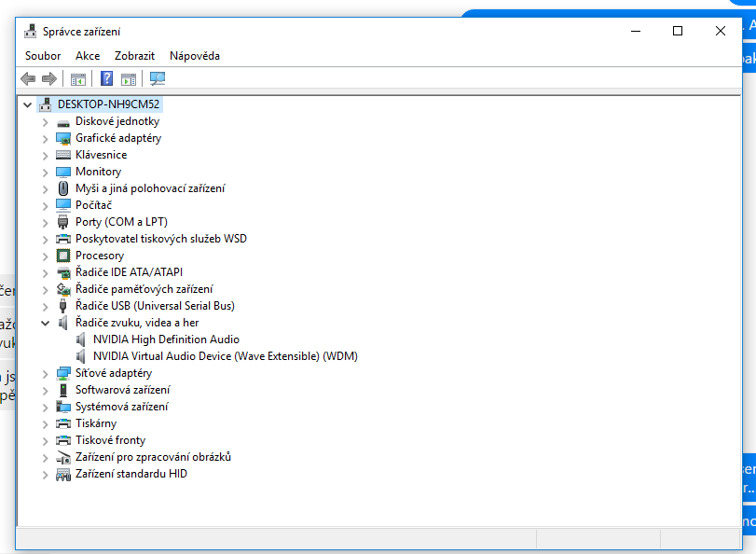This screenshot has width=756, height=554.
Task: Select the Zařízení pro zpracování obrázků label
Action: (x=153, y=457)
